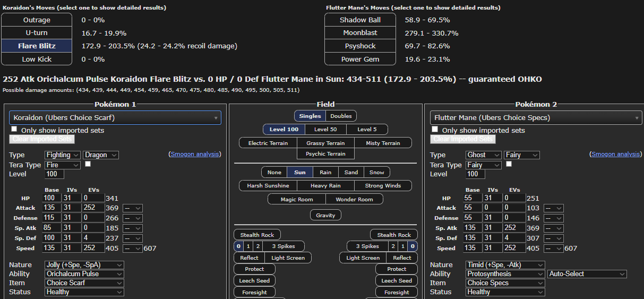Image resolution: width=644 pixels, height=299 pixels.
Task: Select Level 5 field option
Action: click(367, 129)
